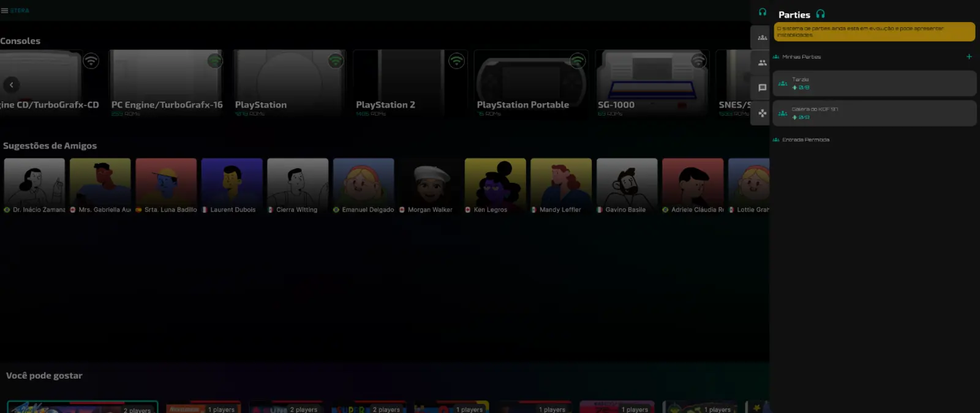
Task: View Cierra Witting friend suggestion
Action: pos(298,187)
